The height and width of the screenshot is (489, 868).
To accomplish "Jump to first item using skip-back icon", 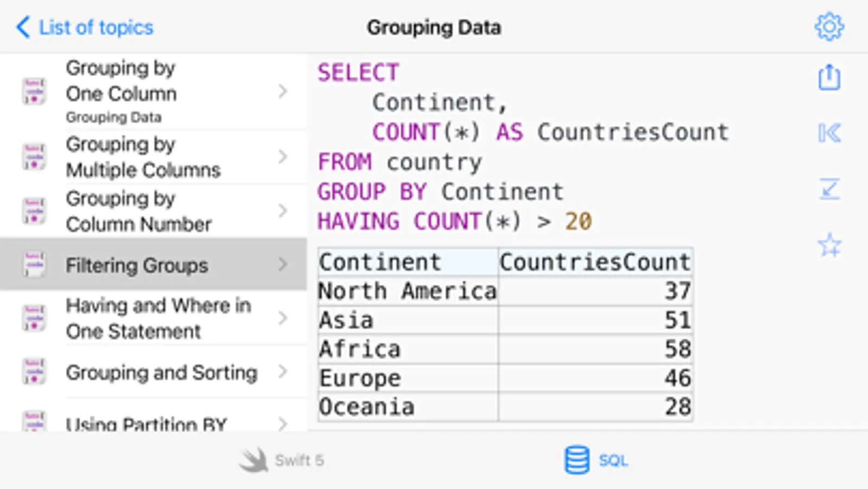I will point(829,133).
